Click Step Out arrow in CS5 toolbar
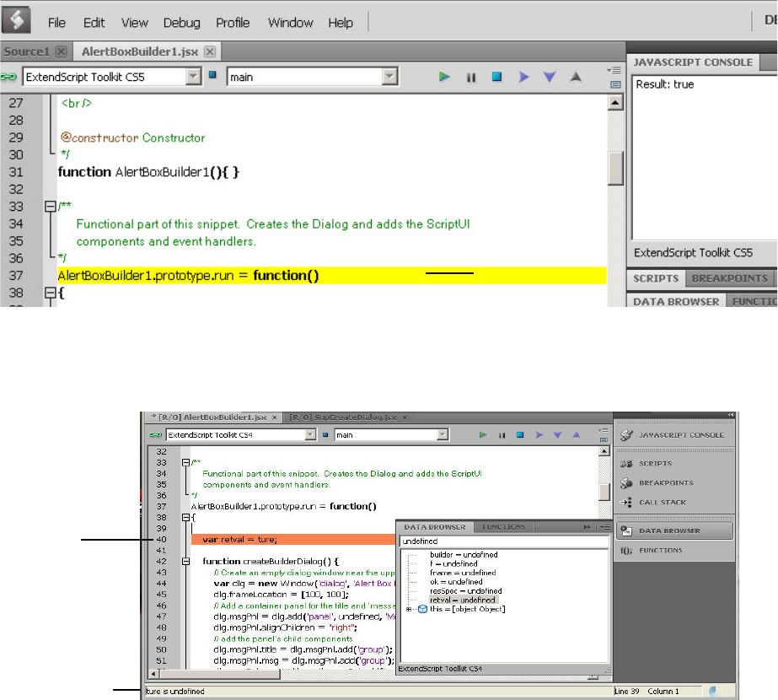 pyautogui.click(x=576, y=77)
